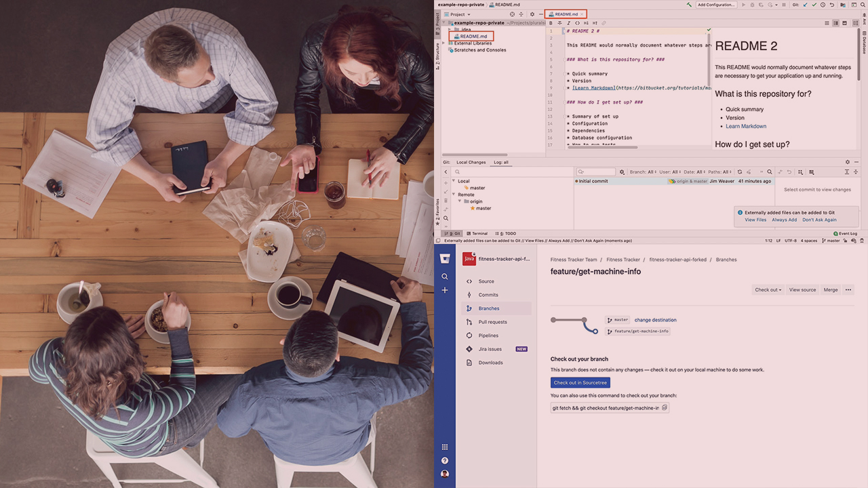Image resolution: width=868 pixels, height=488 pixels.
Task: Open the Project view dropdown
Action: coord(457,14)
